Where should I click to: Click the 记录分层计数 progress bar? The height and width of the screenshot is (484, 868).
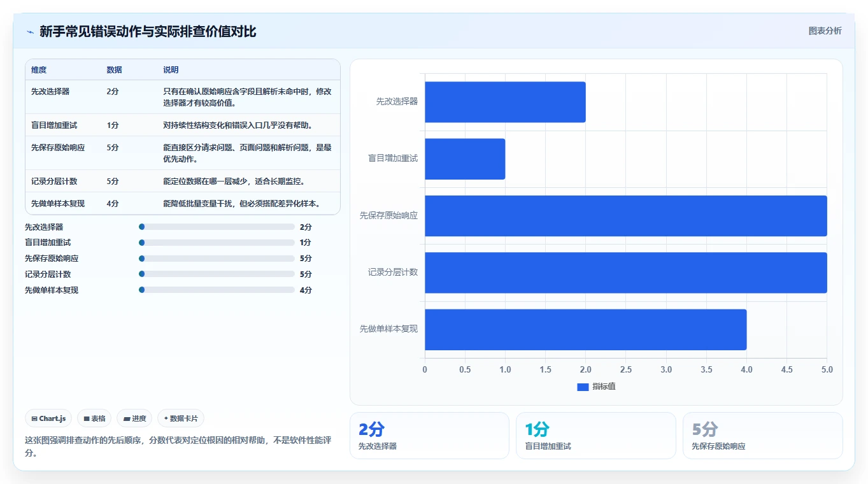point(217,274)
